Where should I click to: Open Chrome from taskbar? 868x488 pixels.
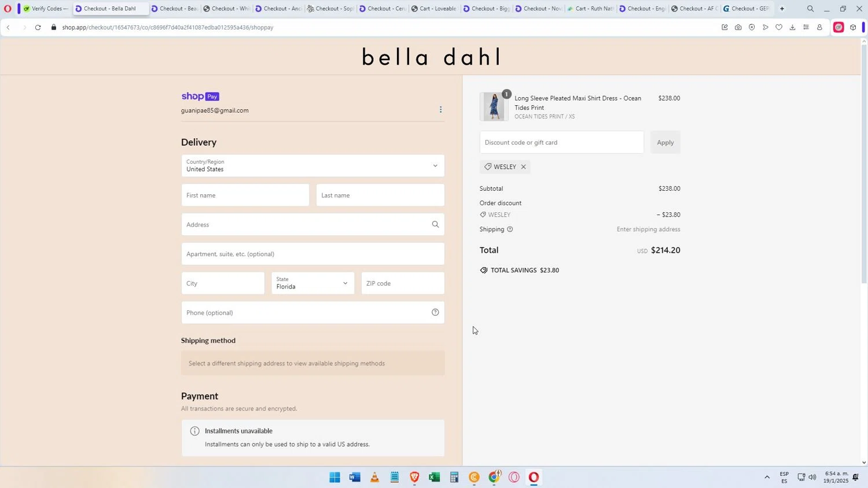(x=494, y=477)
